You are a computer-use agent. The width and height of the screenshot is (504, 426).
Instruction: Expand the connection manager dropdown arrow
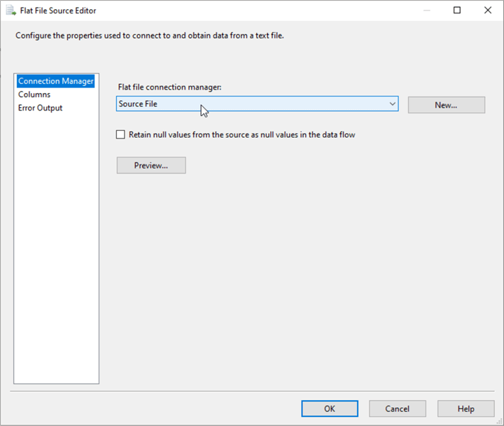[x=392, y=104]
